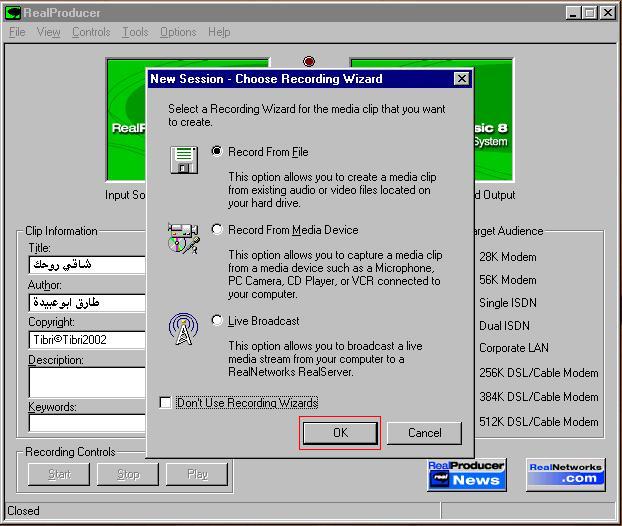Click the 256K DSL/Cable Modem option

(538, 373)
